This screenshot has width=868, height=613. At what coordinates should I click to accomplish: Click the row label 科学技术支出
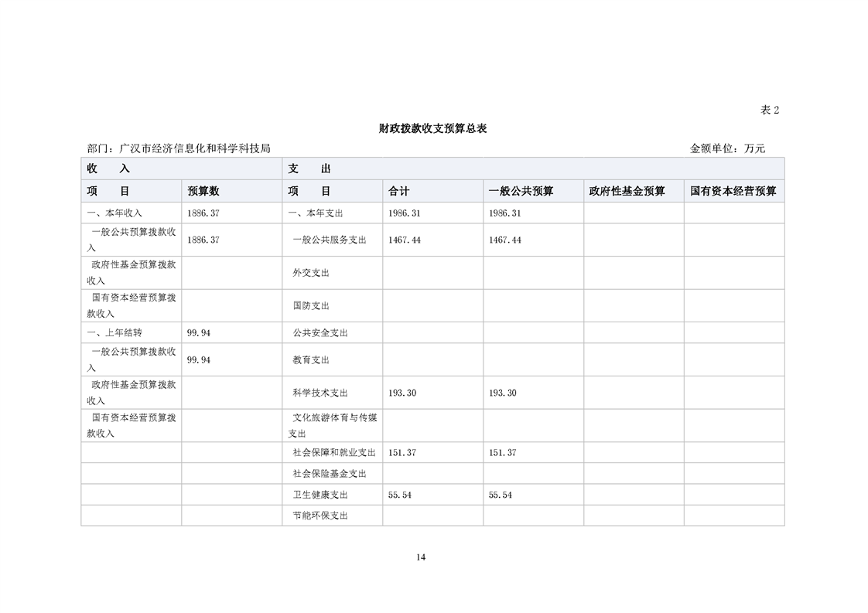coord(320,393)
